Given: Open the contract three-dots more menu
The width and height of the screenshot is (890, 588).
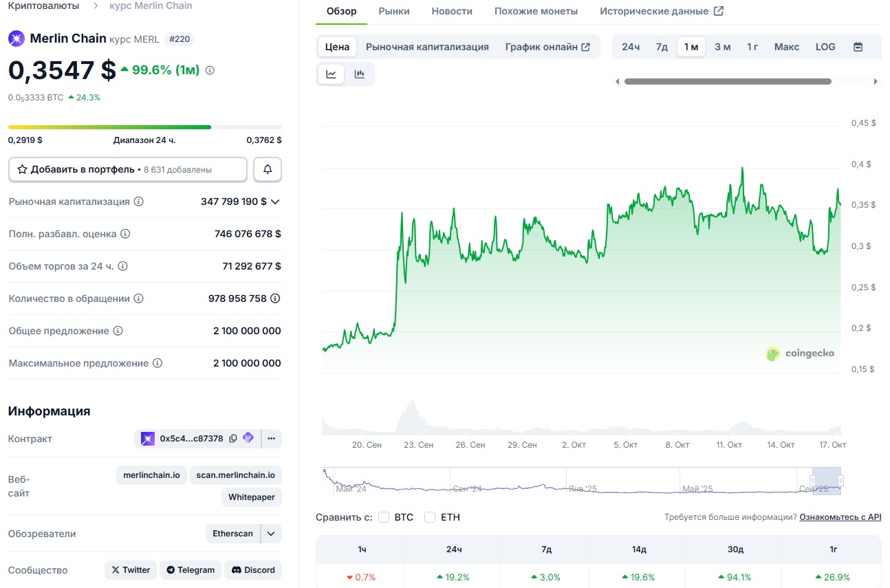Looking at the screenshot, I should click(x=272, y=438).
